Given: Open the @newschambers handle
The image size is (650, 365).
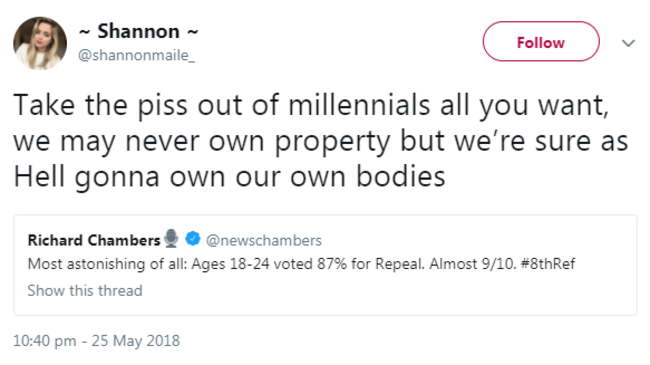Looking at the screenshot, I should click(264, 240).
